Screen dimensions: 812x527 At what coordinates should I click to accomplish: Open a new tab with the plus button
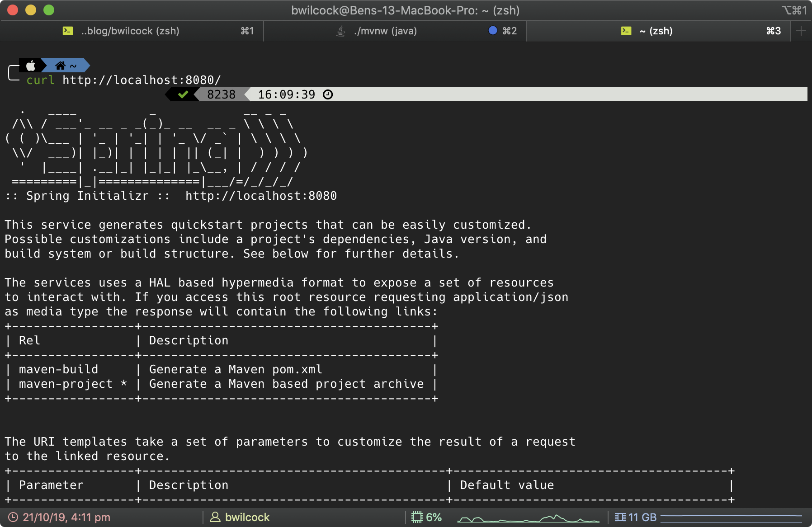coord(801,31)
